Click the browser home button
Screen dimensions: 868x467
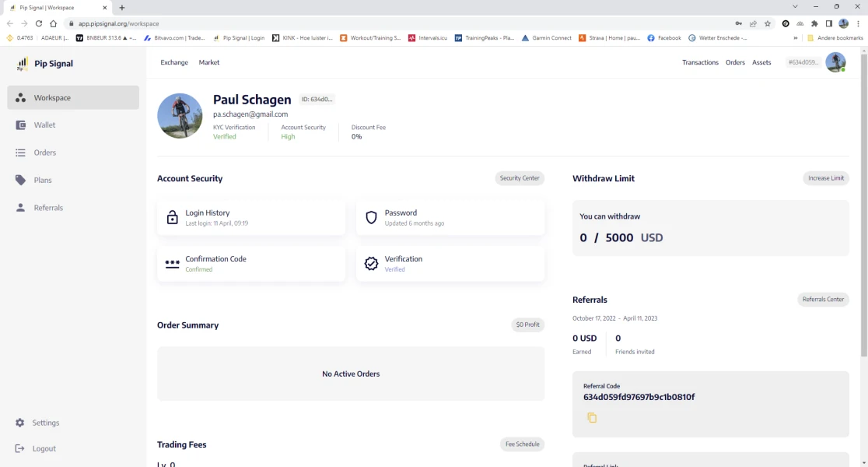53,24
